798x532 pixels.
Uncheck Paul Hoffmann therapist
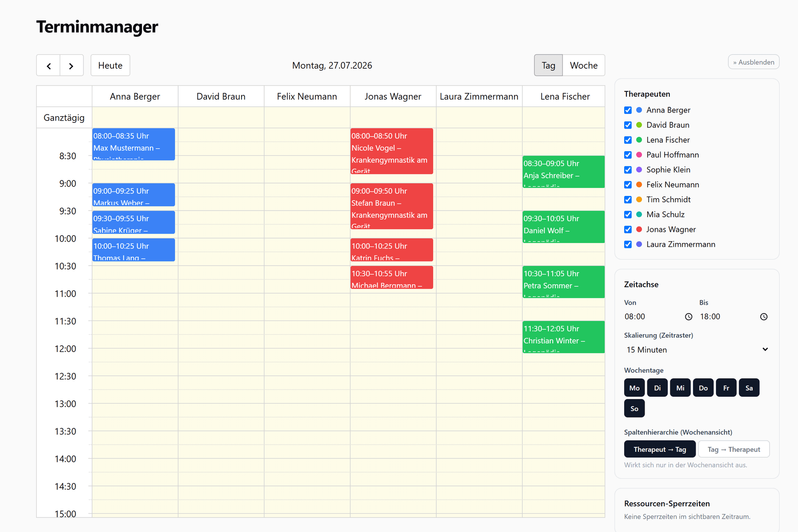pos(628,155)
